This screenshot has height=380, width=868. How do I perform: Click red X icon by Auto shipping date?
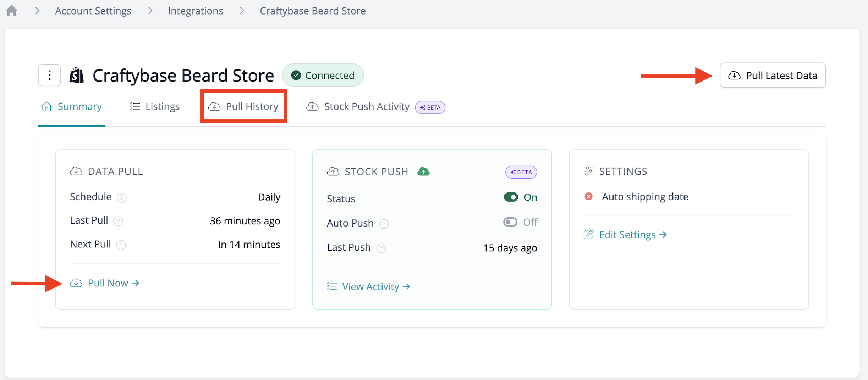(588, 196)
